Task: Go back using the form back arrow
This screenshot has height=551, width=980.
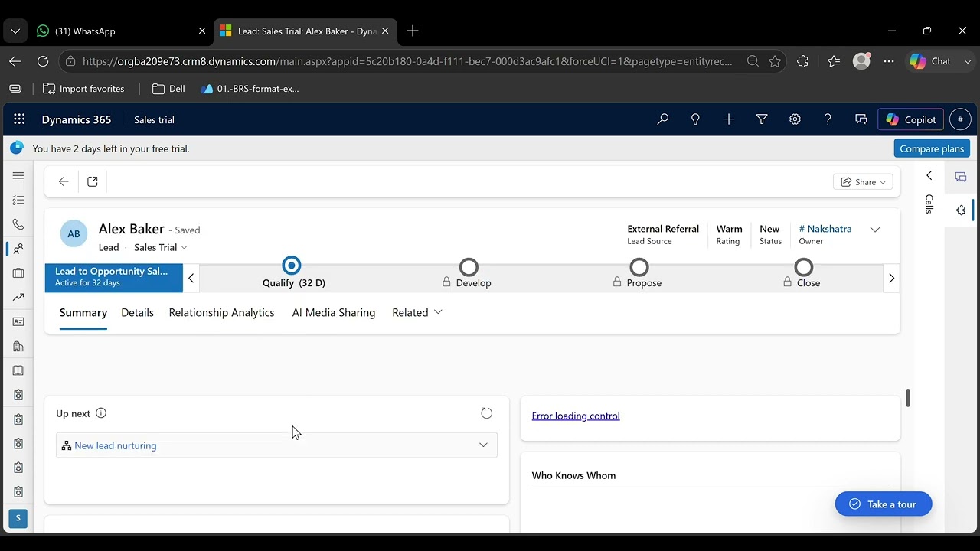Action: tap(64, 181)
